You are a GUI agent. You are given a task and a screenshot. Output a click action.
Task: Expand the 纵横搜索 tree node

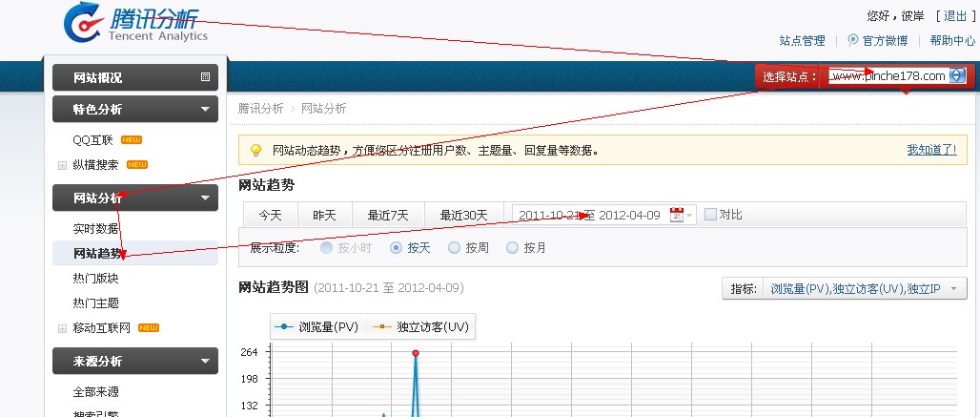(62, 165)
